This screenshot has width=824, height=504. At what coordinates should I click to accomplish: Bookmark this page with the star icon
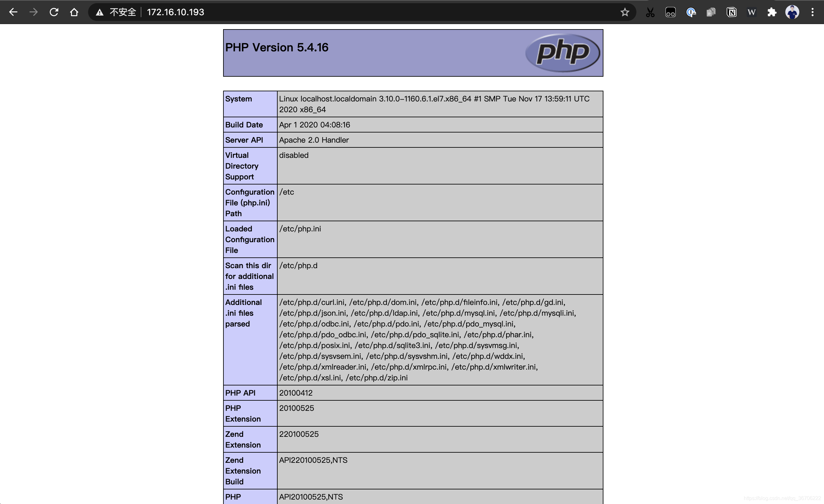[624, 12]
